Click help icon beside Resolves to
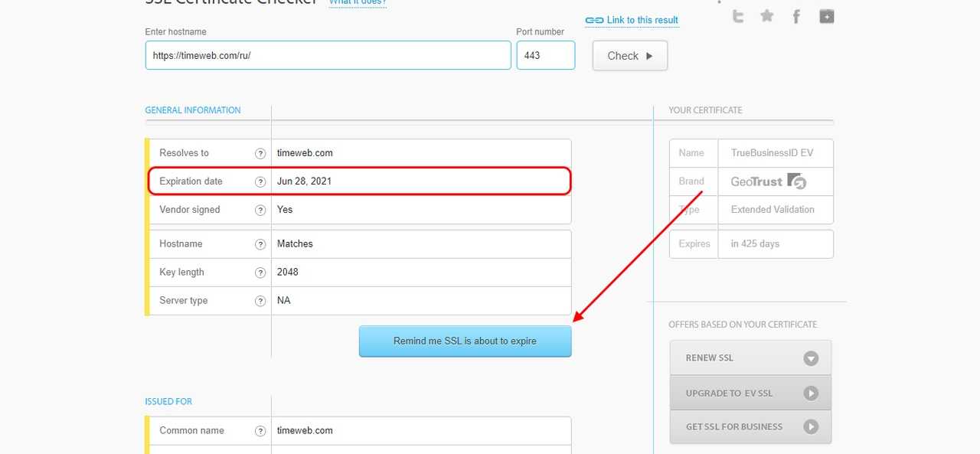The image size is (980, 454). pyautogui.click(x=260, y=153)
